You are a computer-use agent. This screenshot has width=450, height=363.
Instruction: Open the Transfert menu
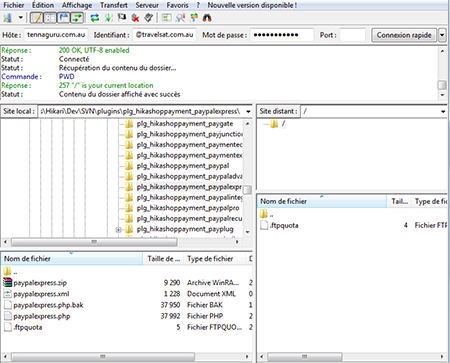(114, 5)
